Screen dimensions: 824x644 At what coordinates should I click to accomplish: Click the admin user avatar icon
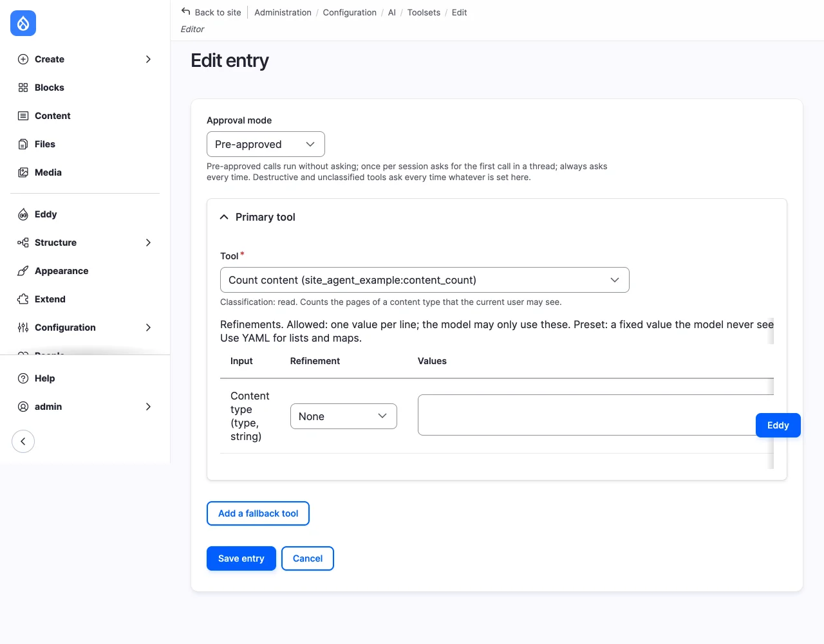[23, 407]
